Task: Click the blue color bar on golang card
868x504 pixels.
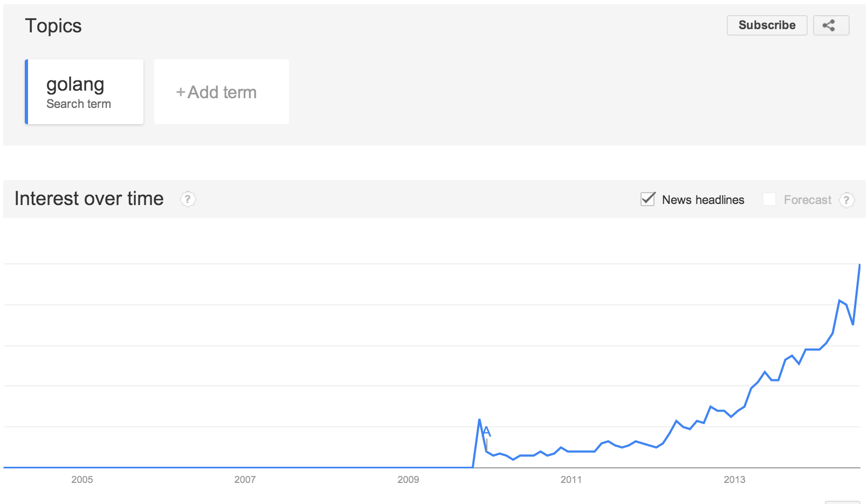Action: [26, 92]
